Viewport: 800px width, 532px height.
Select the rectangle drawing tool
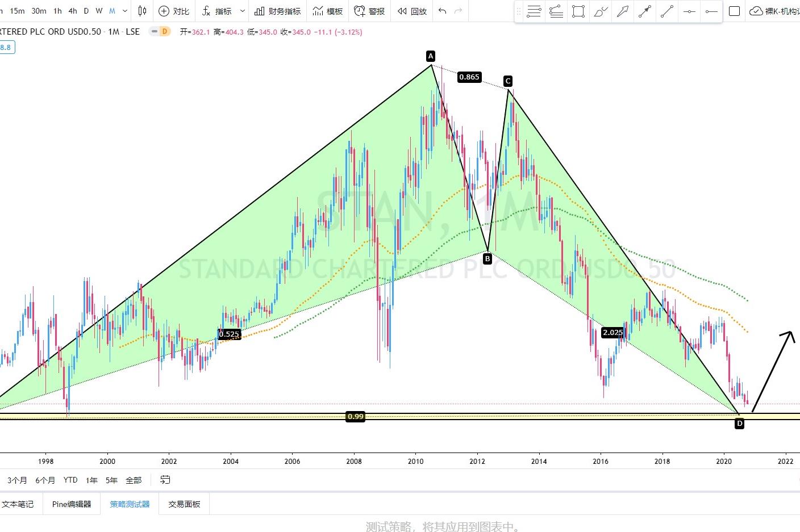click(x=578, y=11)
